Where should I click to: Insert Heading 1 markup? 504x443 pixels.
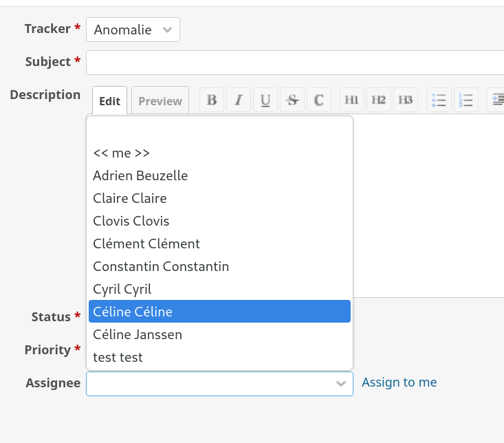tap(351, 100)
